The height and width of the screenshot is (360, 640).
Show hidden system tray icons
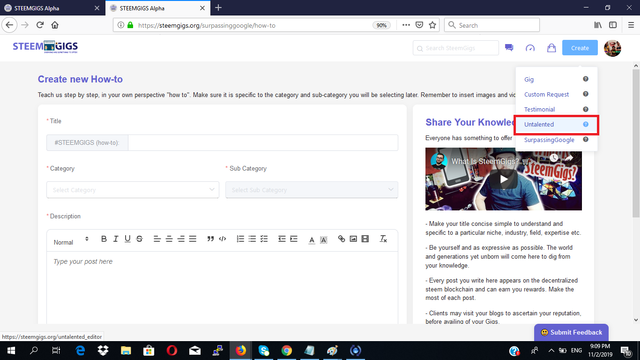coord(551,351)
